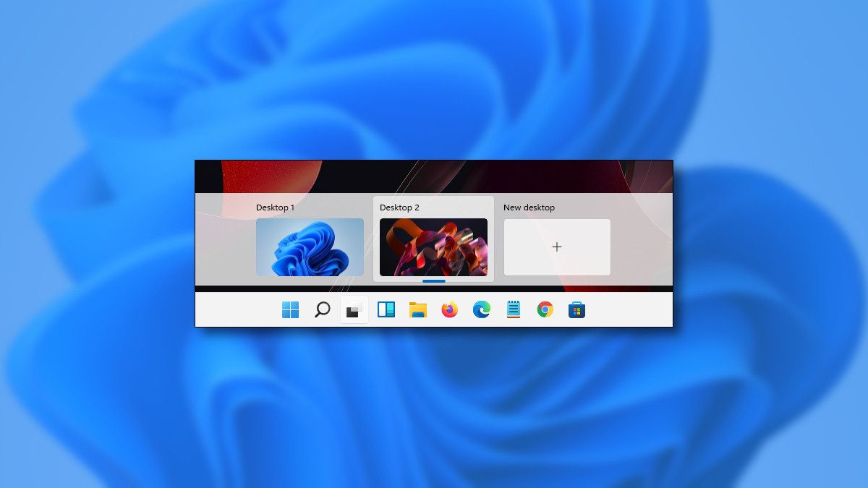The height and width of the screenshot is (488, 868).
Task: Click the wallpaper strip above the desktops
Action: click(x=434, y=174)
